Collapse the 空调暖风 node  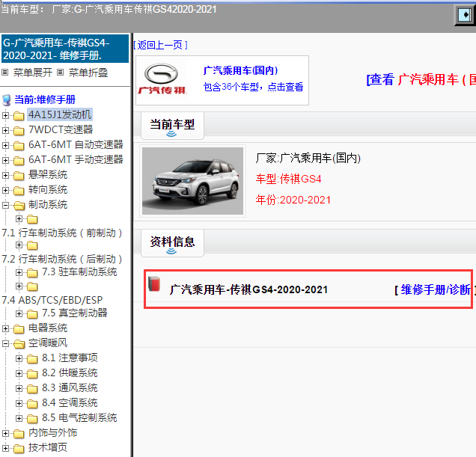click(x=5, y=343)
